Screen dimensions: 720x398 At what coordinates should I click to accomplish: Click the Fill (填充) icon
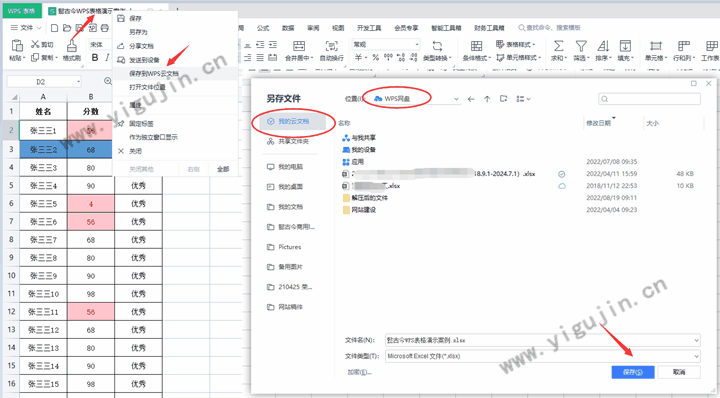point(625,45)
